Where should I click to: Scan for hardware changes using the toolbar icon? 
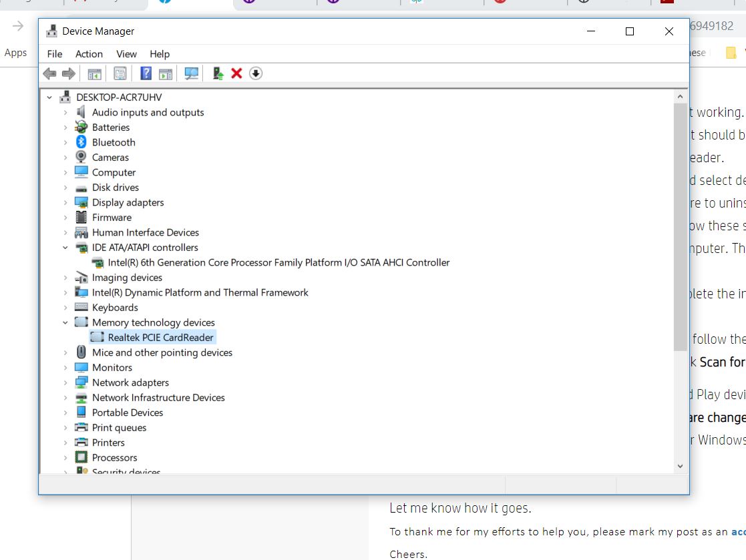tap(192, 73)
